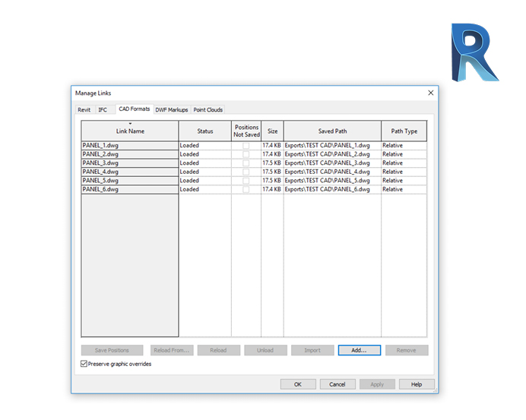Switch to the Revit tab

point(84,110)
